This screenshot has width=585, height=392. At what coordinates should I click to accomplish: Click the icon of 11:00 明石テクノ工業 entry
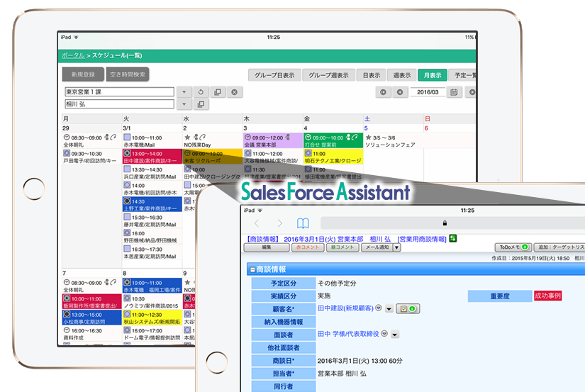(x=308, y=153)
